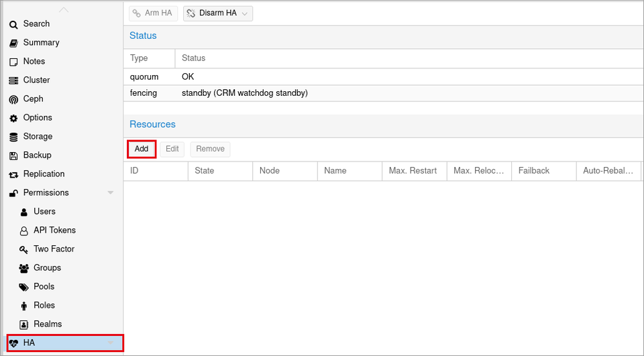Click the Status panel title
Image resolution: width=644 pixels, height=356 pixels.
[x=143, y=36]
